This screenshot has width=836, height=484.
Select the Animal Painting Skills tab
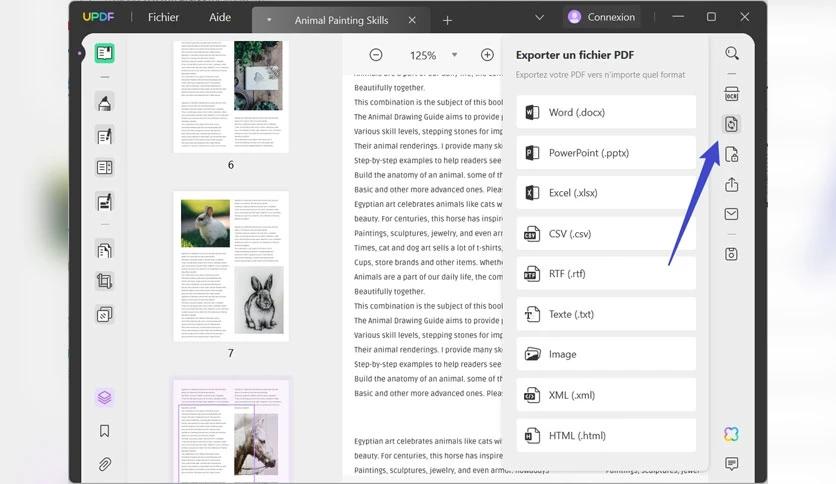[341, 20]
